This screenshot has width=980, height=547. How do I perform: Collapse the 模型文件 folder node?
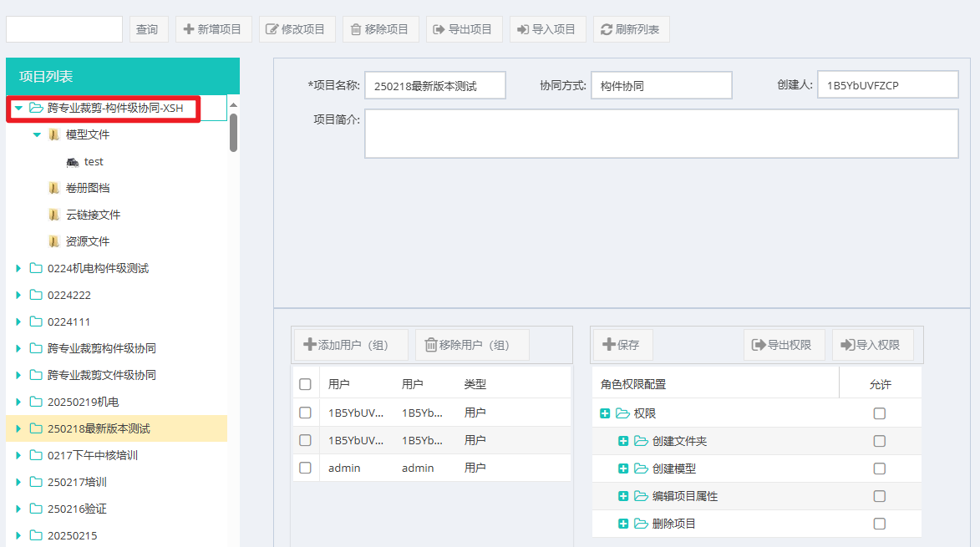point(37,134)
